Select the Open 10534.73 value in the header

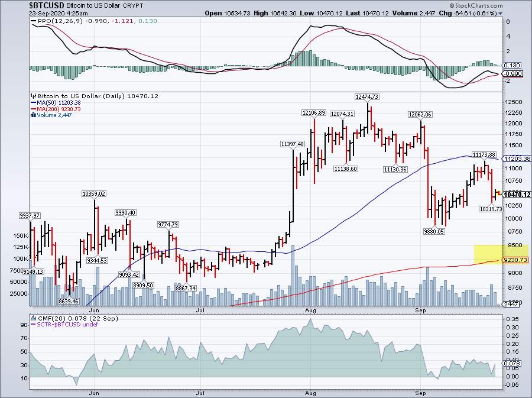coord(228,13)
